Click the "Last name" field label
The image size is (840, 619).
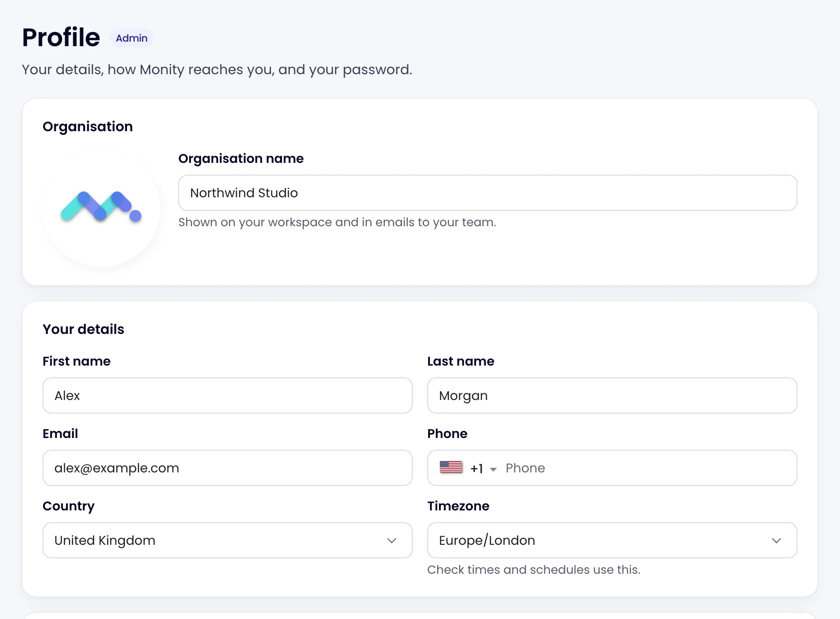[x=461, y=361]
